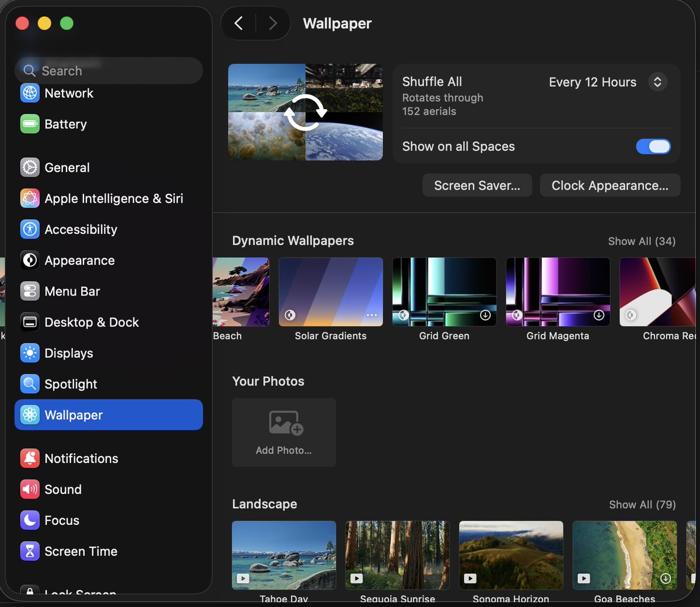Click the green Battery icon
Image resolution: width=700 pixels, height=607 pixels.
pos(30,124)
